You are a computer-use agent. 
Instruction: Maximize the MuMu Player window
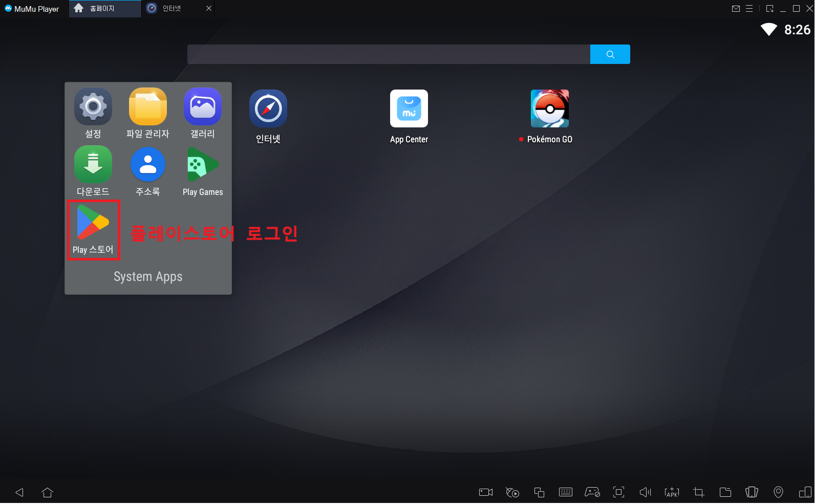797,9
